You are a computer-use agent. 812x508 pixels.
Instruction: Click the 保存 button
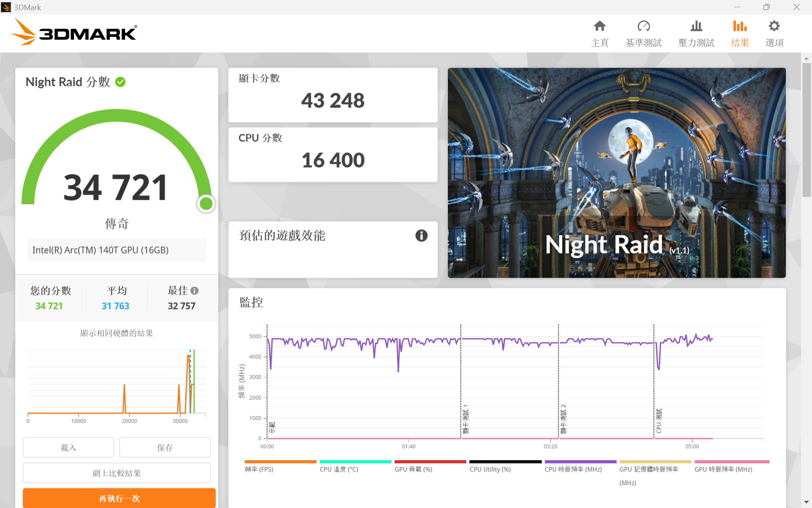[x=165, y=447]
